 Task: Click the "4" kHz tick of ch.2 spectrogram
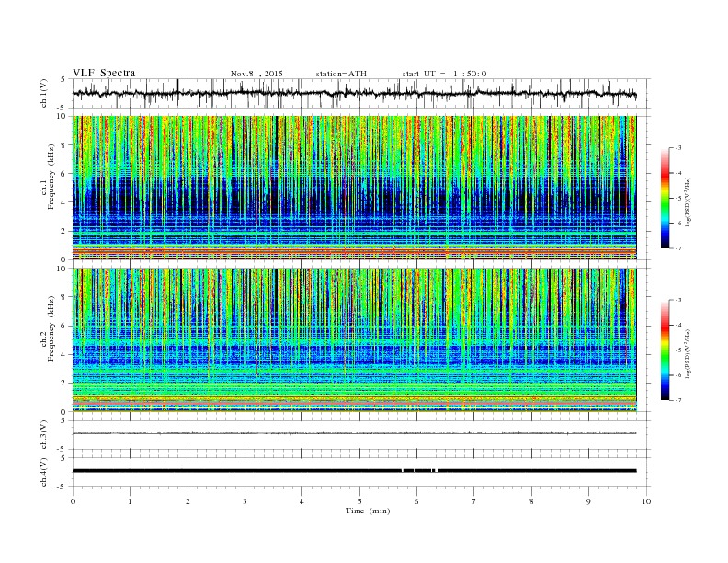[64, 354]
